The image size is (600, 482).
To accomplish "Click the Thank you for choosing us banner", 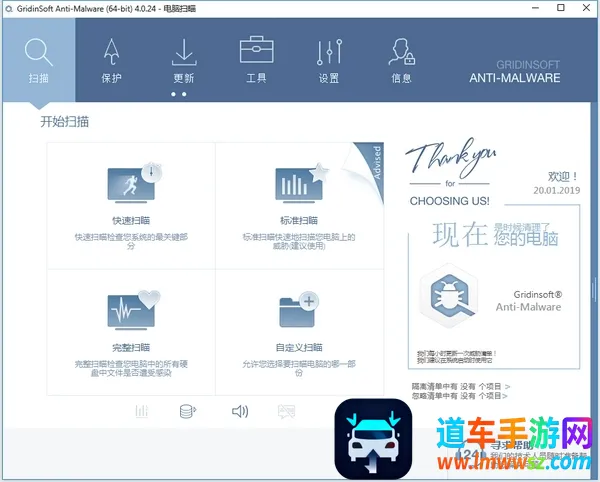I will 450,175.
